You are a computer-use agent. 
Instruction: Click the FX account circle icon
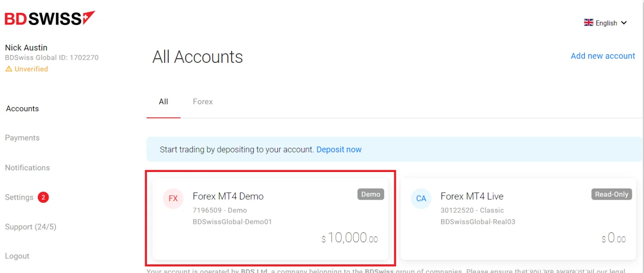173,198
